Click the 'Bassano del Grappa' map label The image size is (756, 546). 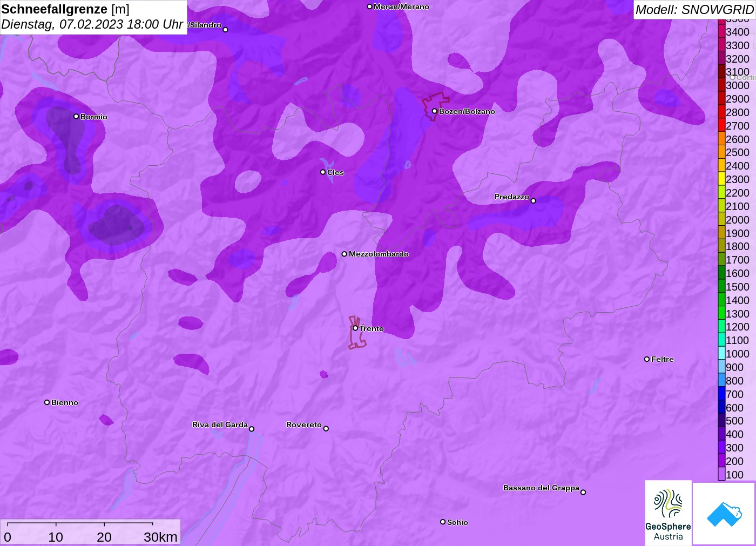click(x=541, y=488)
